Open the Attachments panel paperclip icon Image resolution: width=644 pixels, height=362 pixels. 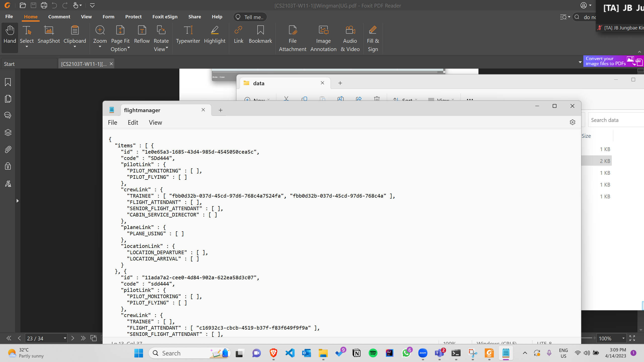coord(8,150)
